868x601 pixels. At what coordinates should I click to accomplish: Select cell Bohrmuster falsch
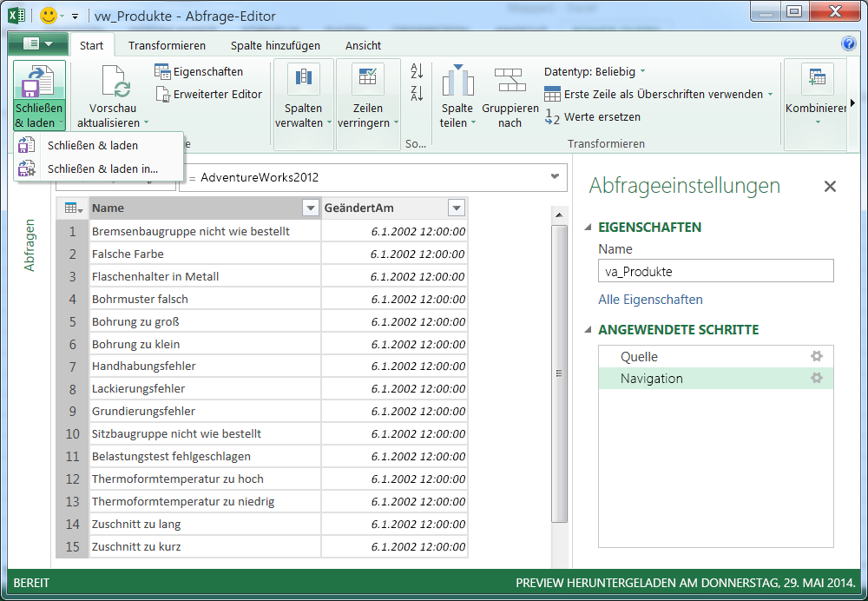point(205,299)
